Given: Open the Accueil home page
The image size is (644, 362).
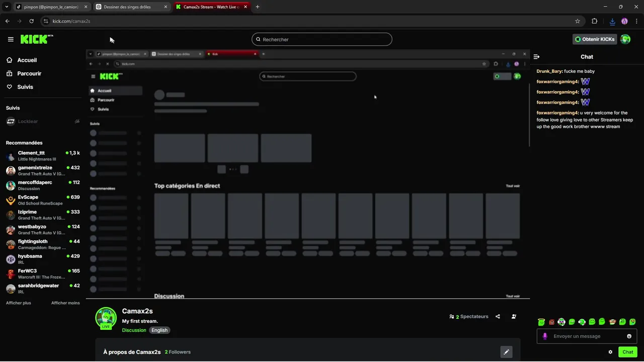Looking at the screenshot, I should 22,60.
